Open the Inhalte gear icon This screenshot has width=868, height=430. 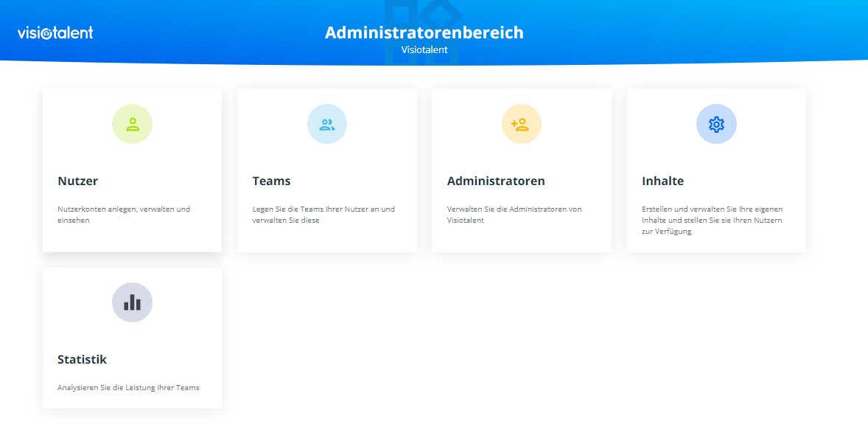(x=715, y=124)
